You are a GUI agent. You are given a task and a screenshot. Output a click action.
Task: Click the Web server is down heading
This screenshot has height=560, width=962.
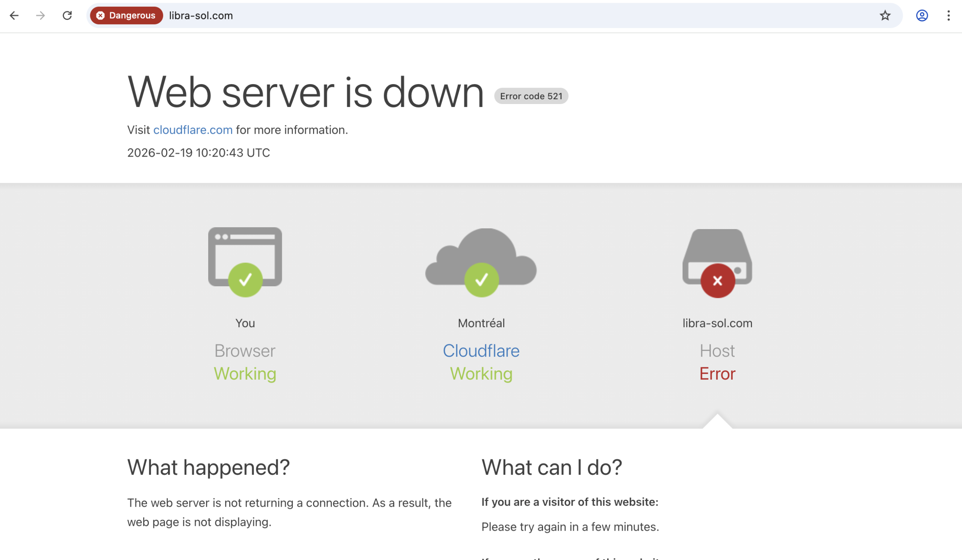tap(306, 92)
